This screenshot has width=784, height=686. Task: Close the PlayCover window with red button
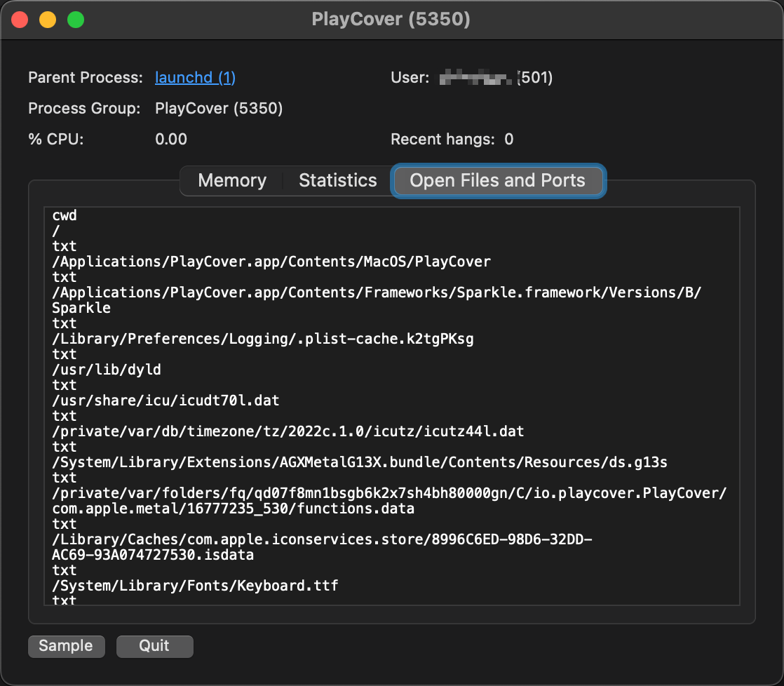point(20,20)
